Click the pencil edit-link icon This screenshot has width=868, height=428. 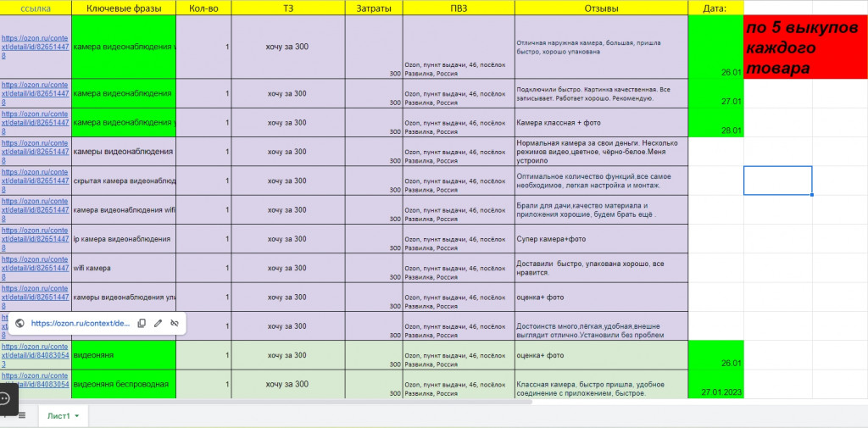point(158,324)
